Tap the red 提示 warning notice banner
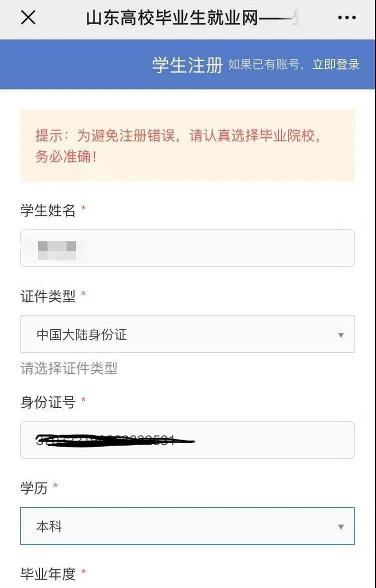The width and height of the screenshot is (376, 588). click(187, 145)
